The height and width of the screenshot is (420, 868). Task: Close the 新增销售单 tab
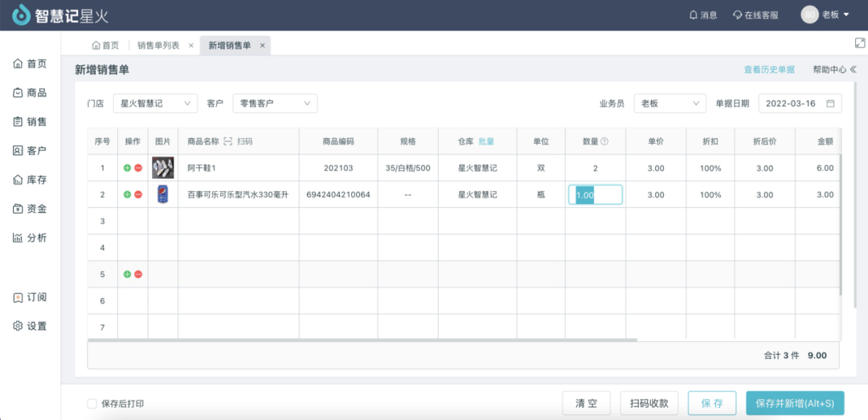coord(262,46)
